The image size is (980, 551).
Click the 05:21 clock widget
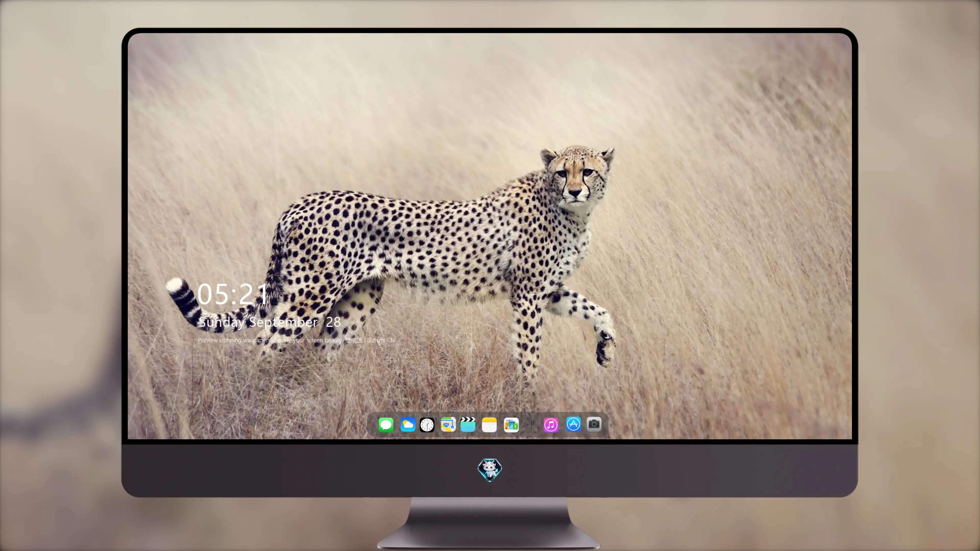[x=232, y=294]
